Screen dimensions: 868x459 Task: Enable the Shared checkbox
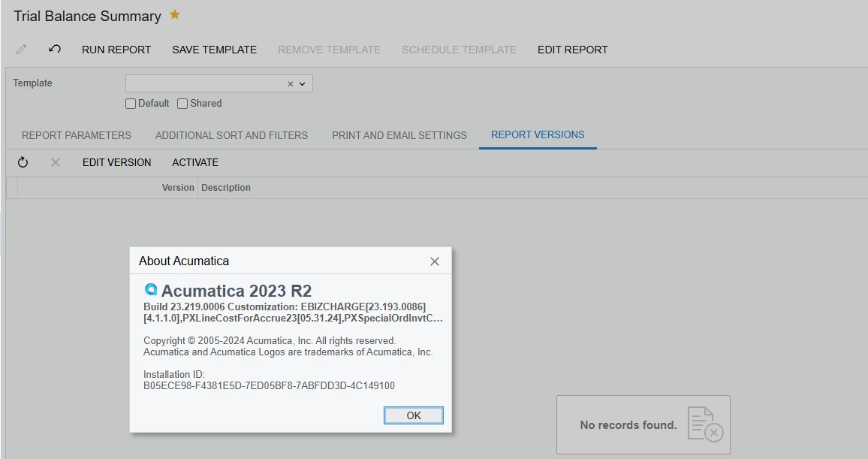tap(182, 104)
